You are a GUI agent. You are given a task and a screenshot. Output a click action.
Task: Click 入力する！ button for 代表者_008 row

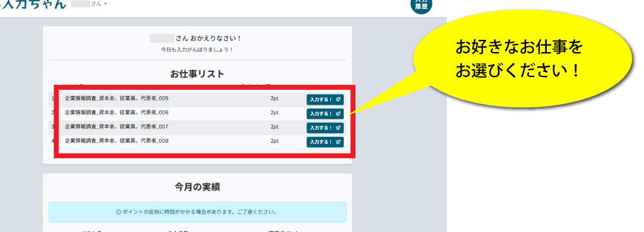tap(325, 142)
